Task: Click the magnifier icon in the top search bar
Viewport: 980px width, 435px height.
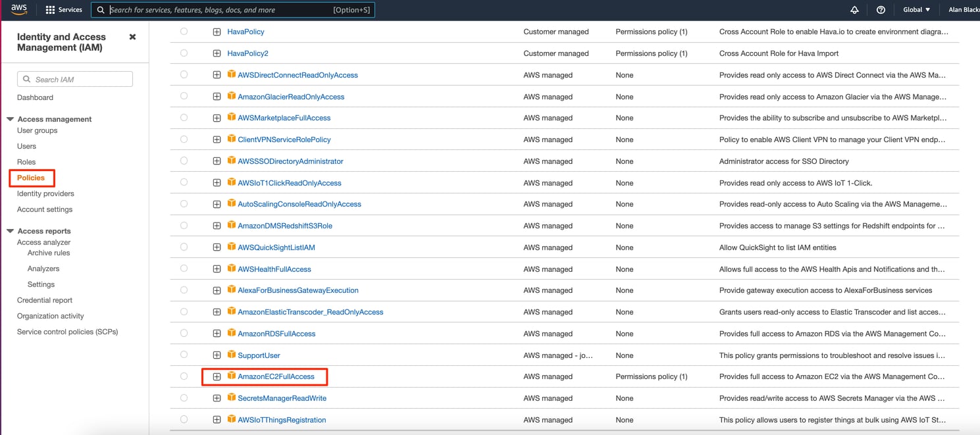Action: click(100, 9)
